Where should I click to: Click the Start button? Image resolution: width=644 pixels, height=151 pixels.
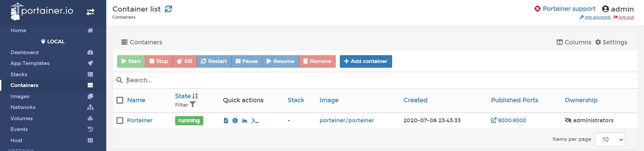tap(131, 61)
